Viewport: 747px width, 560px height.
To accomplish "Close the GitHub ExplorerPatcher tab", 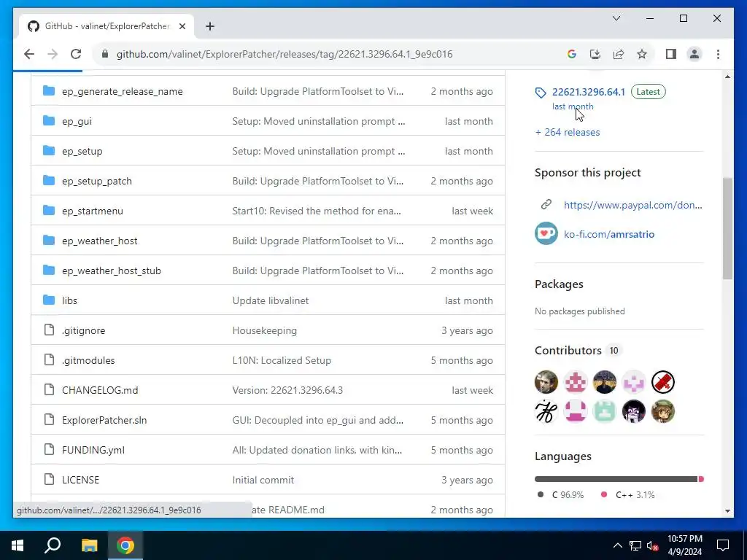I will (182, 26).
